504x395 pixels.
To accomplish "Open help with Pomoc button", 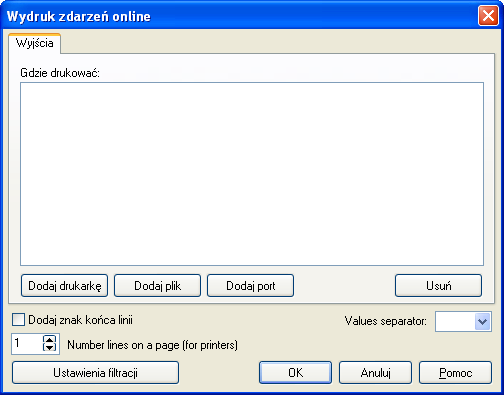I will tap(455, 373).
